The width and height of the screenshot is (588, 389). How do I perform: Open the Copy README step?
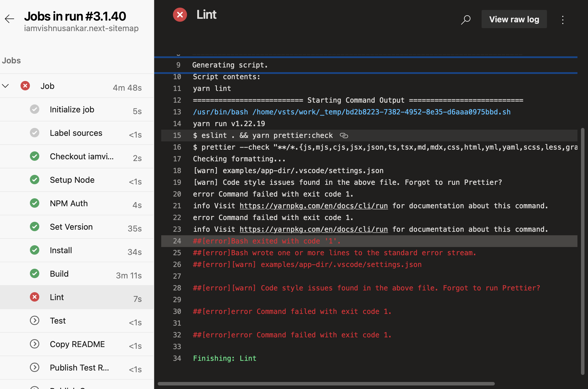[x=77, y=344]
